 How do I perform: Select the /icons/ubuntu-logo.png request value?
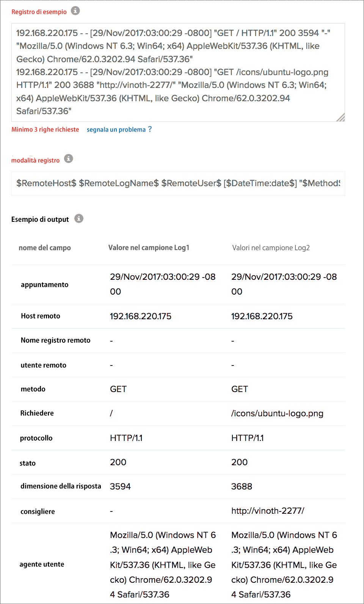pyautogui.click(x=277, y=413)
